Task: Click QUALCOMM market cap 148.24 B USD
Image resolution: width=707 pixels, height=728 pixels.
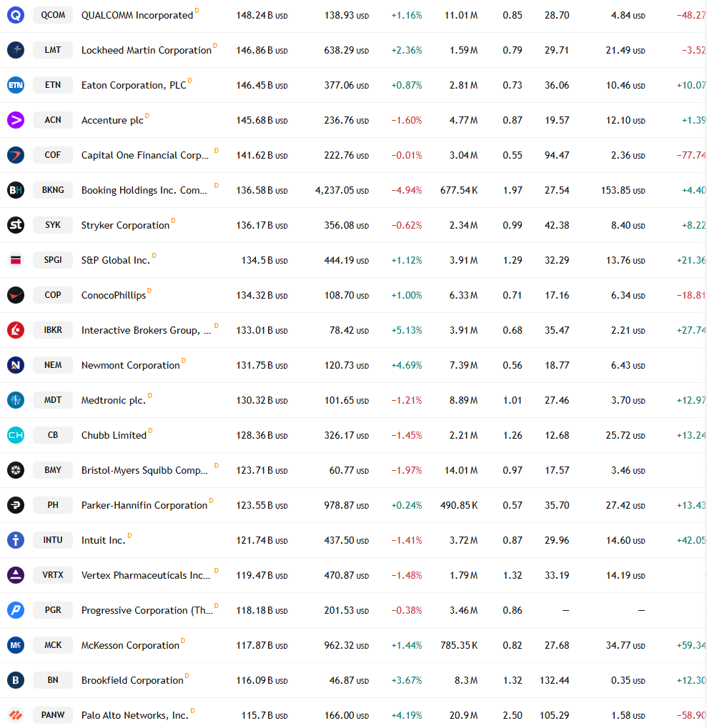Action: 262,15
